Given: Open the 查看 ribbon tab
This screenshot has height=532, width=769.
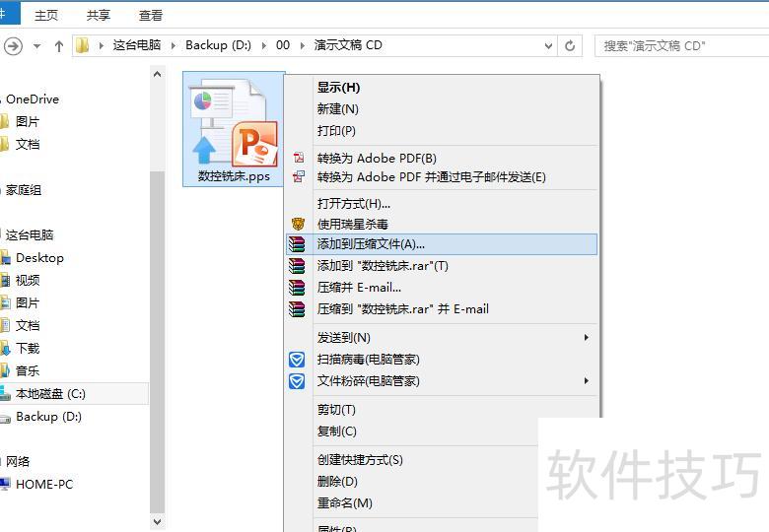Looking at the screenshot, I should click(x=150, y=15).
